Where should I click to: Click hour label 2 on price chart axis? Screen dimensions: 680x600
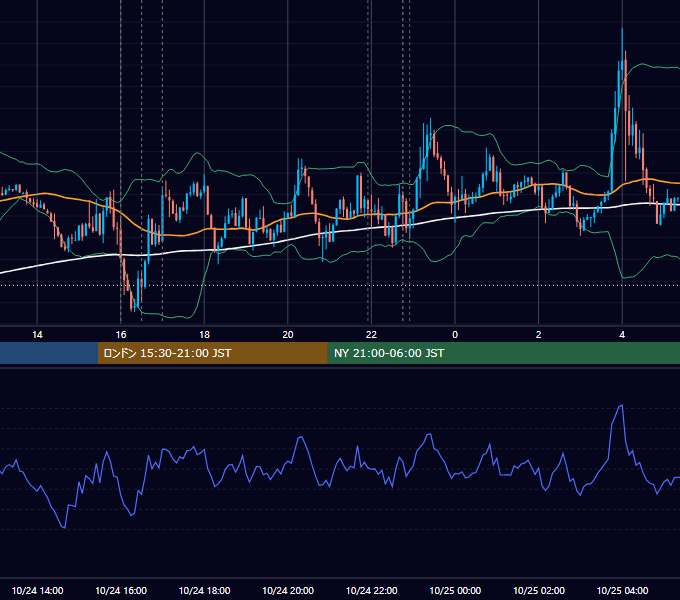[539, 334]
